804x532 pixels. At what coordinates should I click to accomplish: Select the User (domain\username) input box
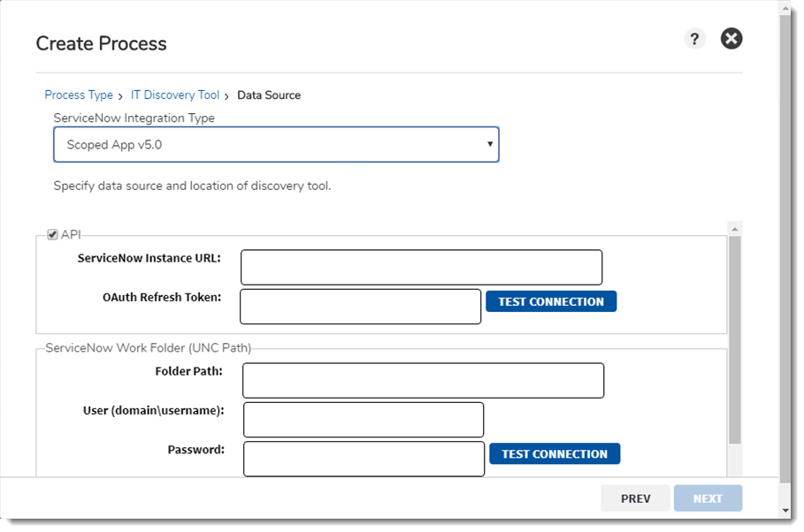point(364,420)
